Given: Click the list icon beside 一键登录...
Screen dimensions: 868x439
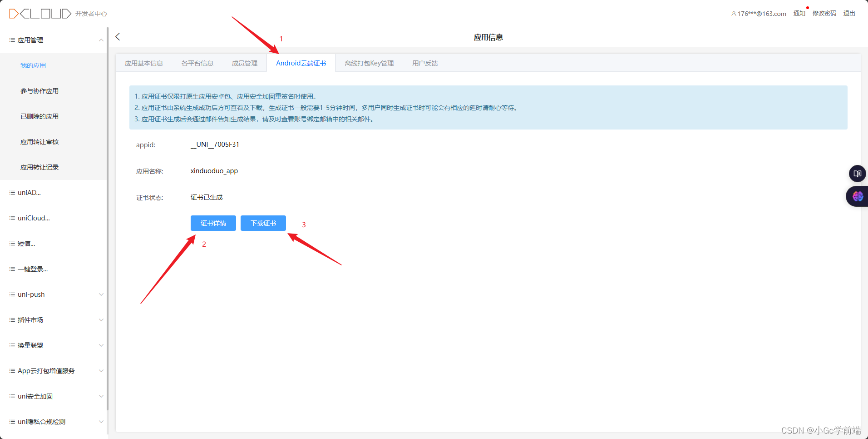Looking at the screenshot, I should 12,269.
